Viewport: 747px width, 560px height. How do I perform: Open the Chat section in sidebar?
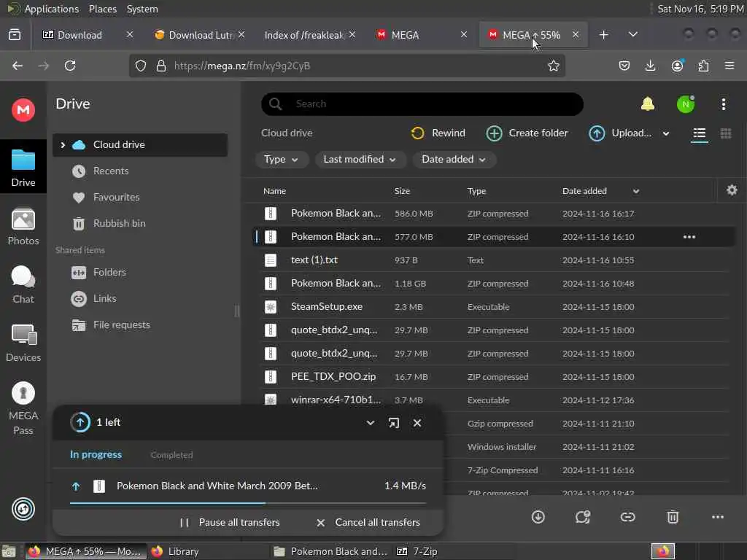pyautogui.click(x=23, y=285)
